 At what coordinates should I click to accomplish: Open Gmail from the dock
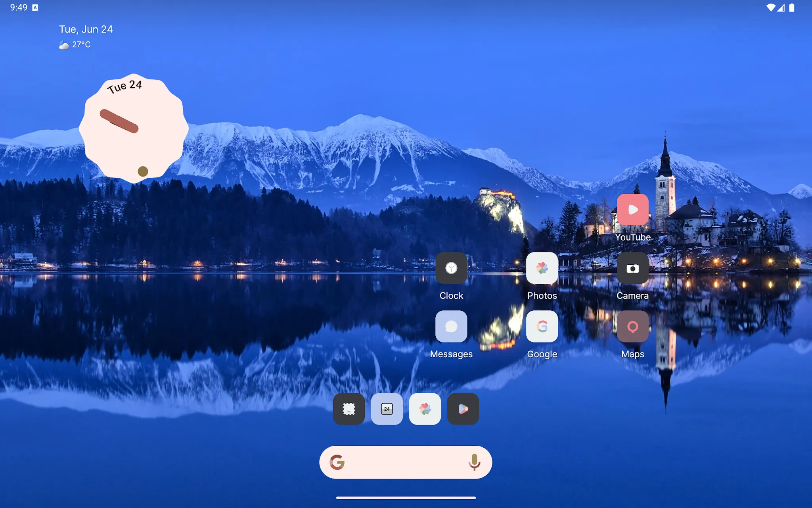coord(349,409)
